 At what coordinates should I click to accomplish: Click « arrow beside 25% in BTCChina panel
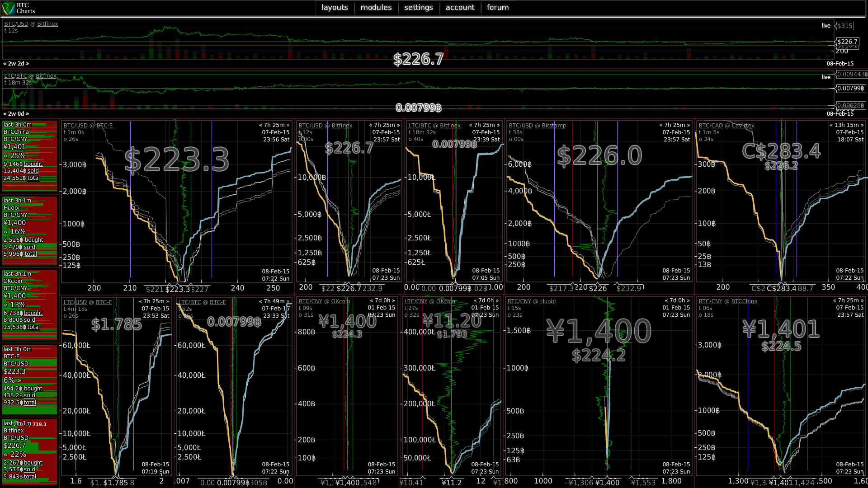(6, 156)
